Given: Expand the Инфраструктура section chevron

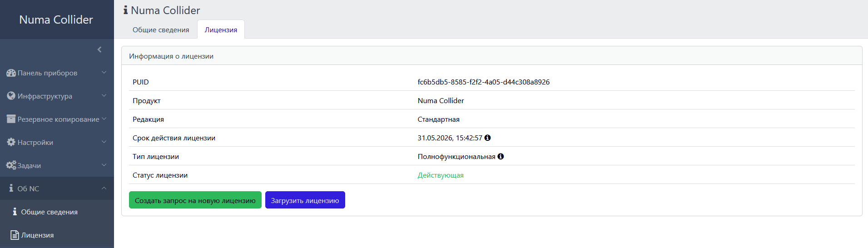Looking at the screenshot, I should pos(104,96).
